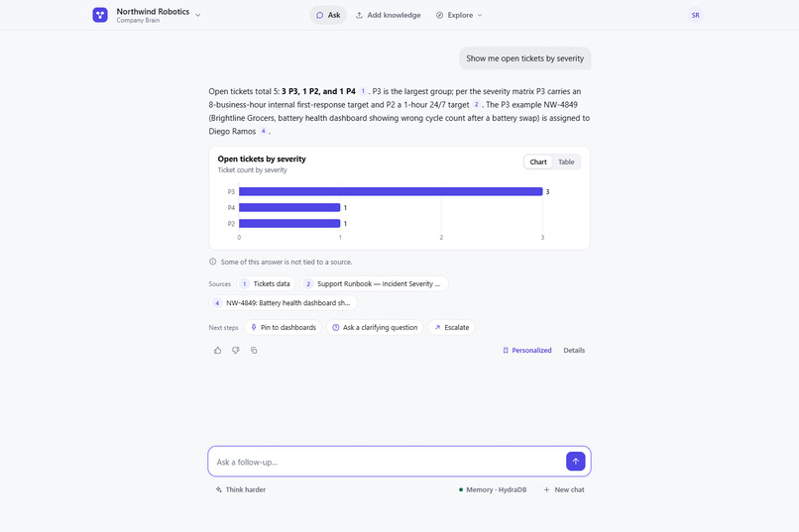Click the Northwind Robotics logo icon
This screenshot has height=532, width=799.
click(100, 15)
